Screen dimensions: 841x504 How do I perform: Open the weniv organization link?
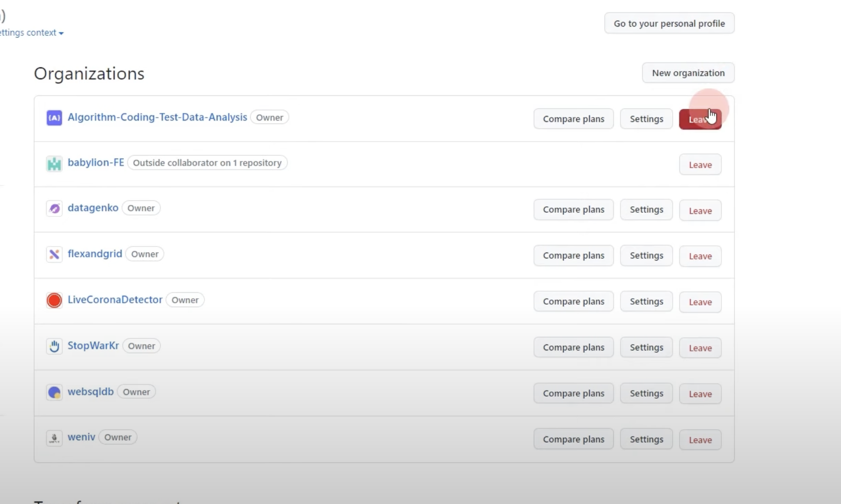click(81, 437)
